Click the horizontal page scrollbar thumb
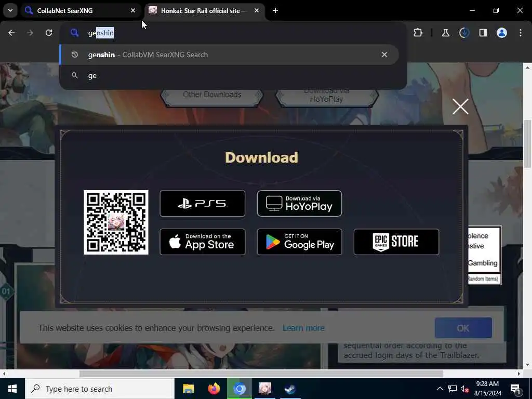This screenshot has height=399, width=532. (261, 374)
